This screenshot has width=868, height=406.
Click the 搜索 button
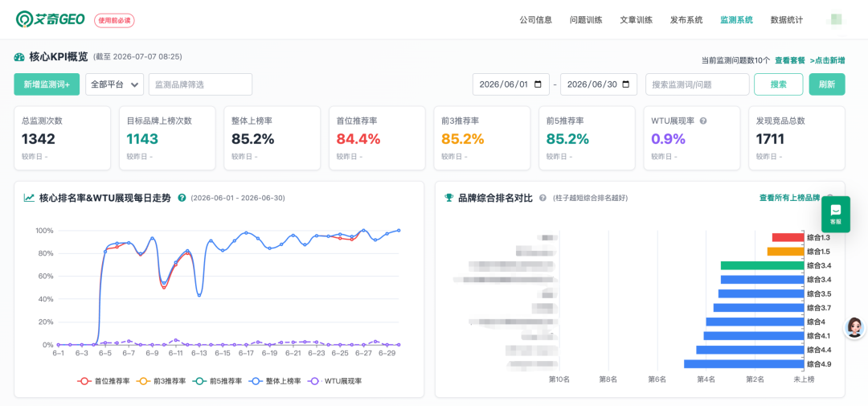tap(778, 84)
